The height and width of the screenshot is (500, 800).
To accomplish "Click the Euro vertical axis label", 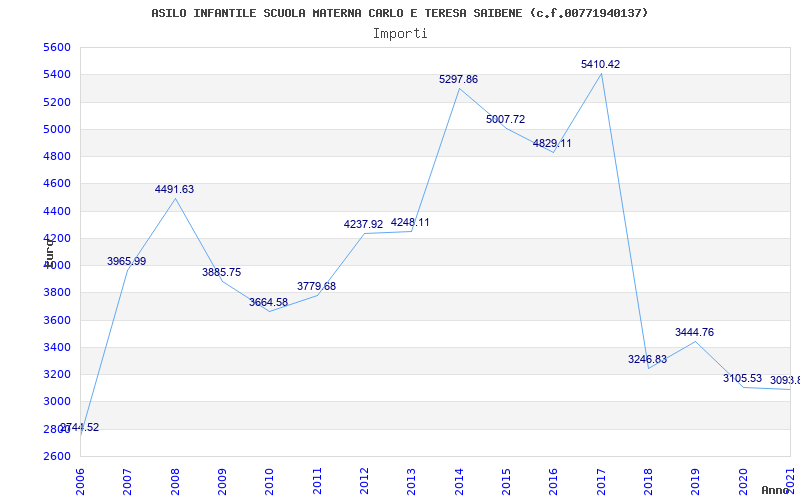I will (48, 252).
